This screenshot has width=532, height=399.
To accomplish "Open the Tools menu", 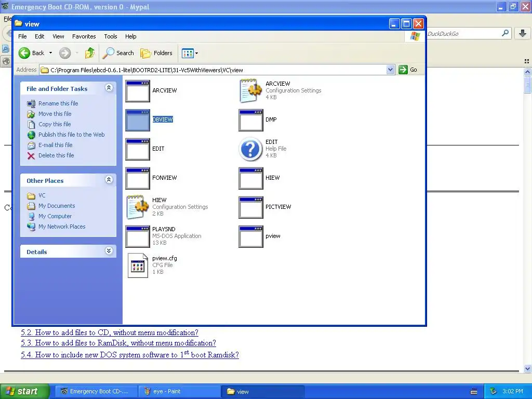I will 110,36.
